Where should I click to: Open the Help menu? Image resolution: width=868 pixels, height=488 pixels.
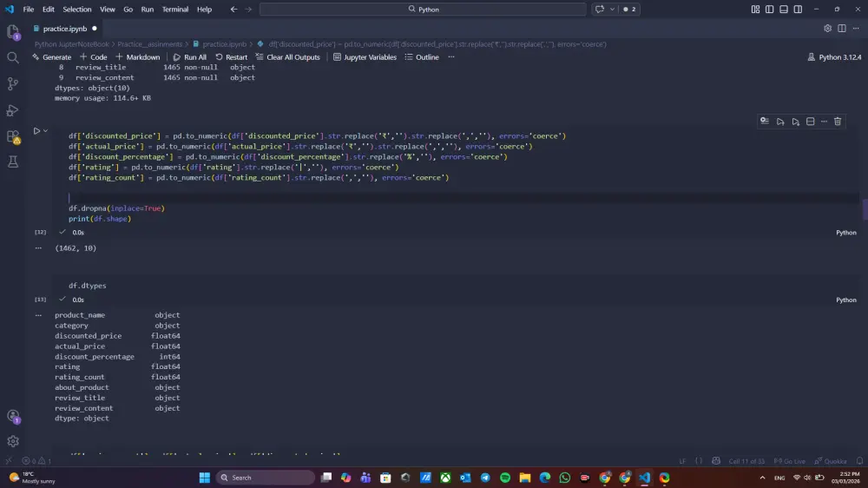point(204,10)
